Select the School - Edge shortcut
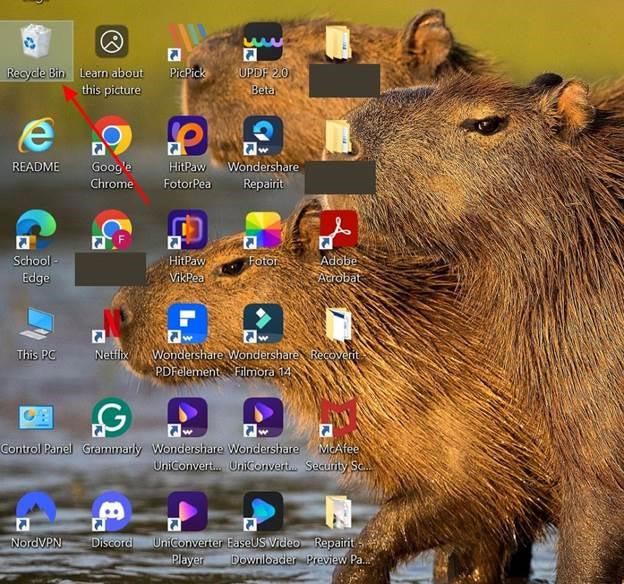The height and width of the screenshot is (584, 624). click(x=36, y=231)
